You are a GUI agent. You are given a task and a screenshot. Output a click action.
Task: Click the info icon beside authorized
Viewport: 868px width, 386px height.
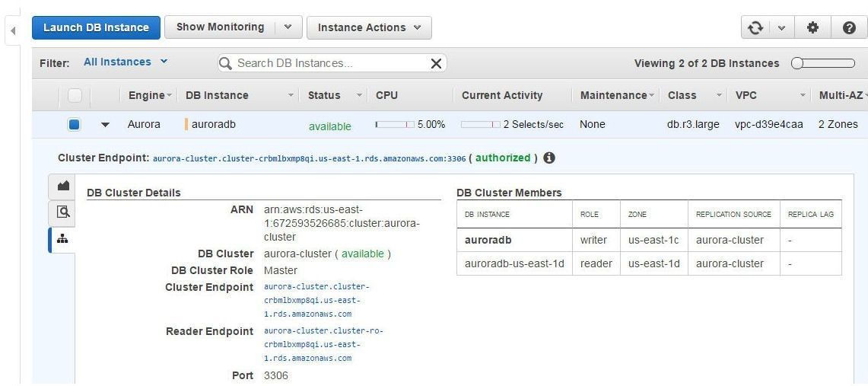pos(549,158)
